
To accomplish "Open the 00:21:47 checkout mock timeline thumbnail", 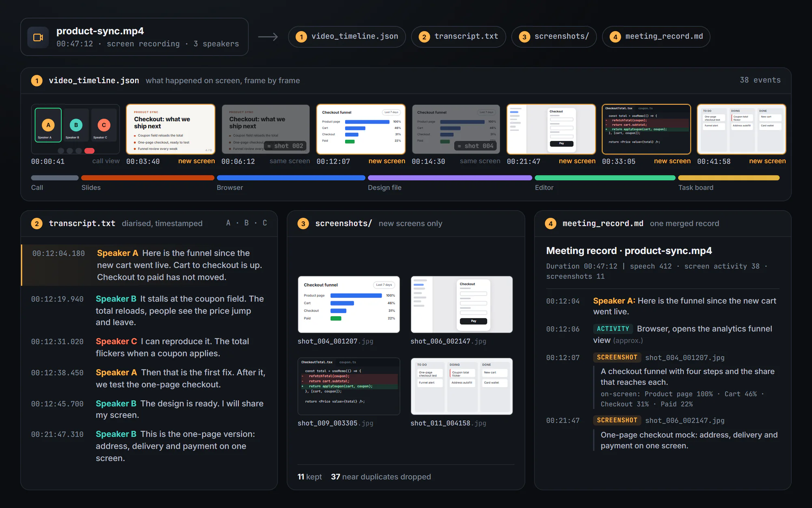I will [551, 129].
